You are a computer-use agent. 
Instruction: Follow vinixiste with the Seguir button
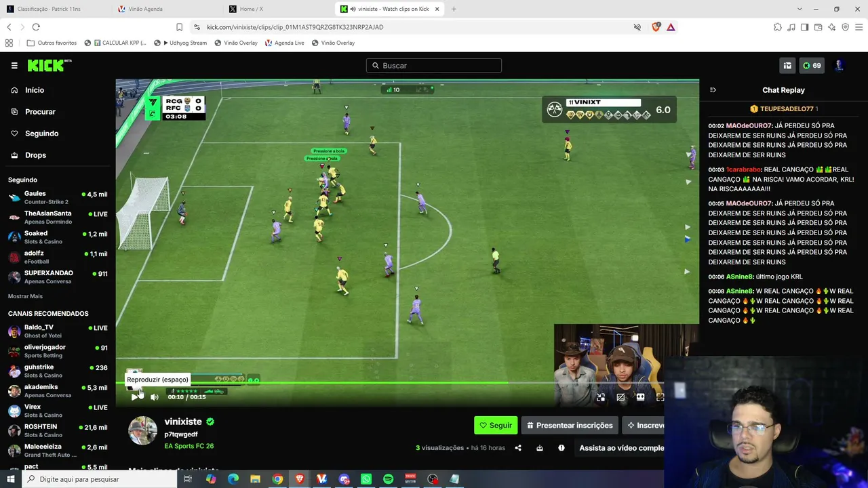tap(496, 426)
